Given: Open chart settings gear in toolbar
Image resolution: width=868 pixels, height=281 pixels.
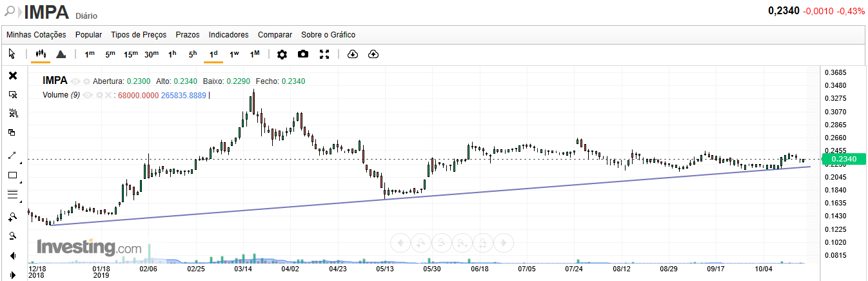Looking at the screenshot, I should click(x=282, y=54).
